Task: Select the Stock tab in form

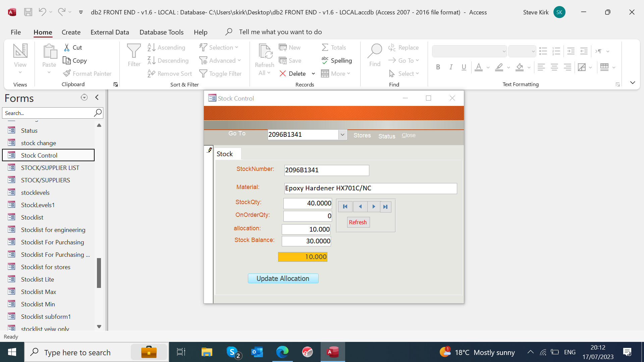Action: click(227, 154)
